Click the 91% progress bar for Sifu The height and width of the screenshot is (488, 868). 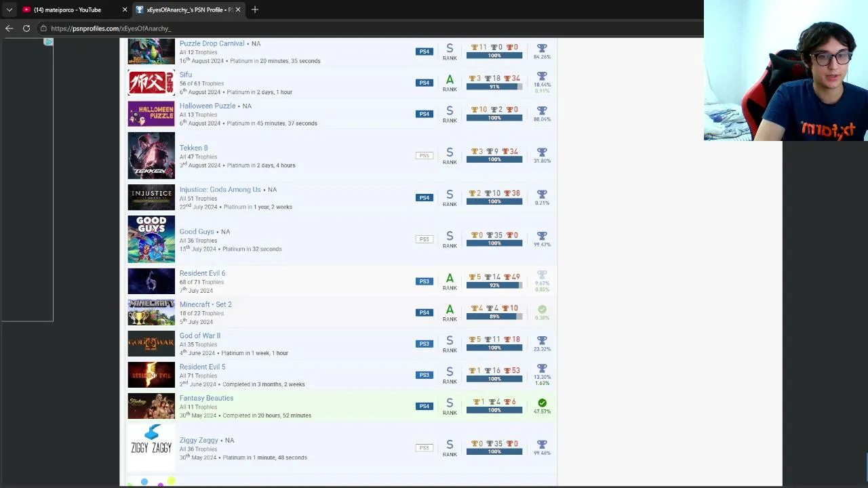pyautogui.click(x=494, y=87)
